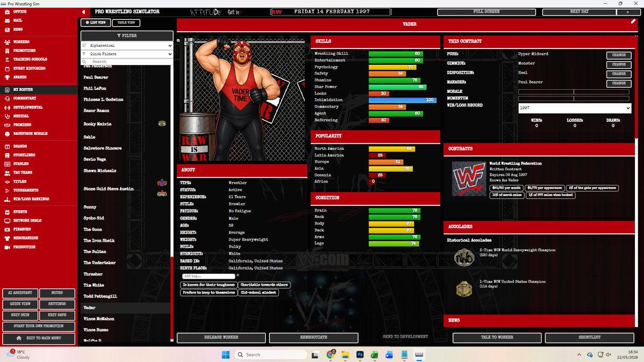Open Titles in the sidebar
The height and width of the screenshot is (362, 644).
tap(20, 182)
